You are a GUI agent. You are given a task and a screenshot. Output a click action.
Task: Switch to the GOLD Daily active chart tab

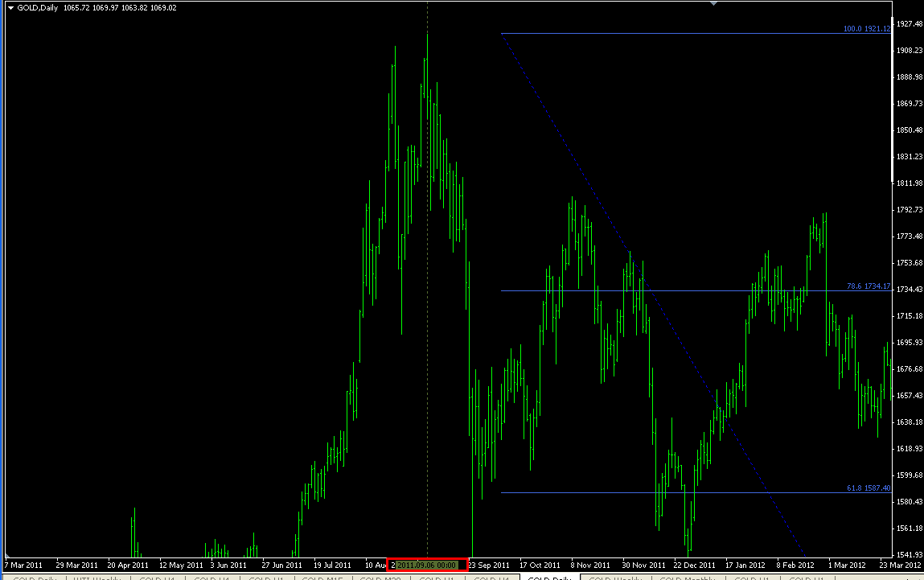(550, 578)
